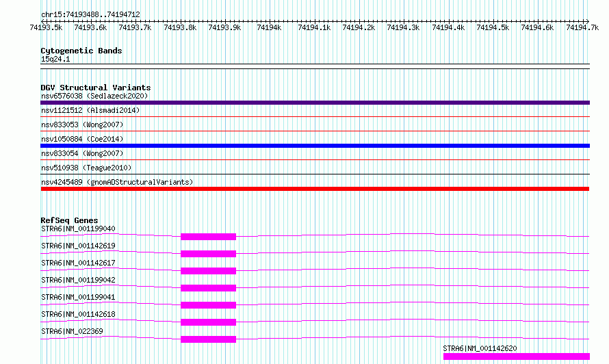This screenshot has width=609, height=364.
Task: Click the 74194.4k ruler tick label
Action: point(448,27)
